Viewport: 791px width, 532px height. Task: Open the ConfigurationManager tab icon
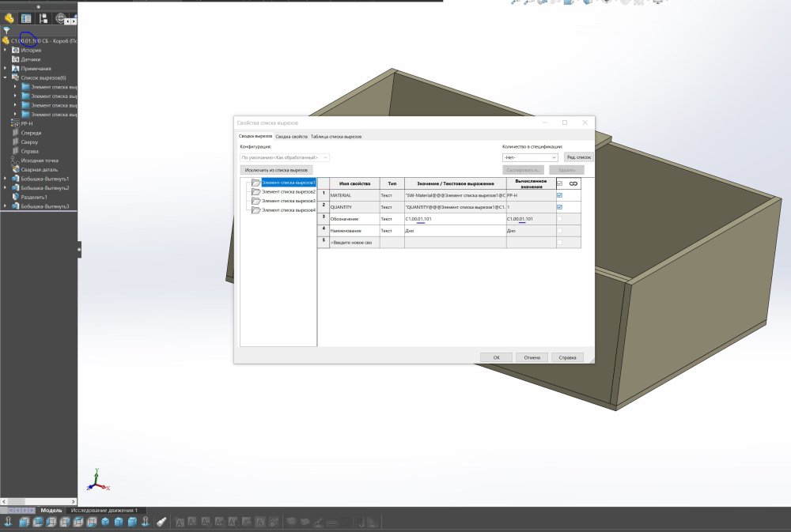44,19
